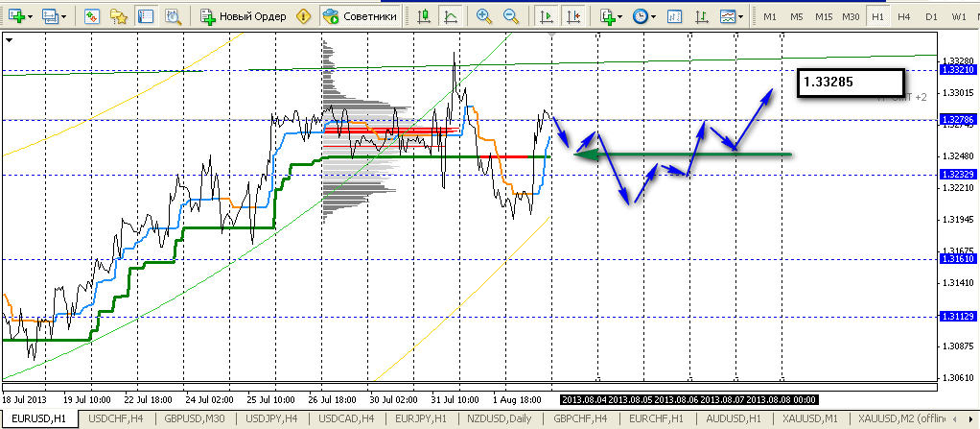Click the 1.33210 price level label
The height and width of the screenshot is (429, 980).
tap(958, 70)
